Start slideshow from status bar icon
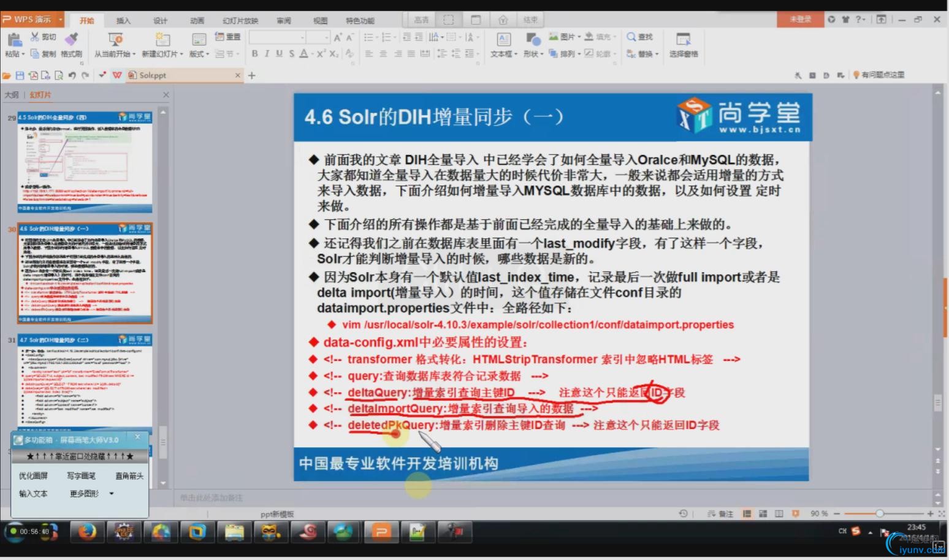 (x=795, y=513)
